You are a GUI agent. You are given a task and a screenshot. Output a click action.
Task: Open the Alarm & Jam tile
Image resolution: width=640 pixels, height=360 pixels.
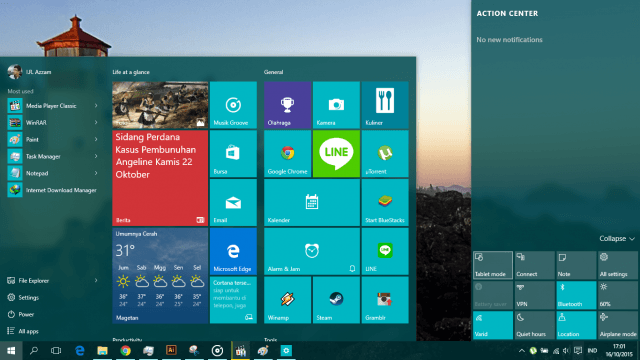tap(312, 251)
